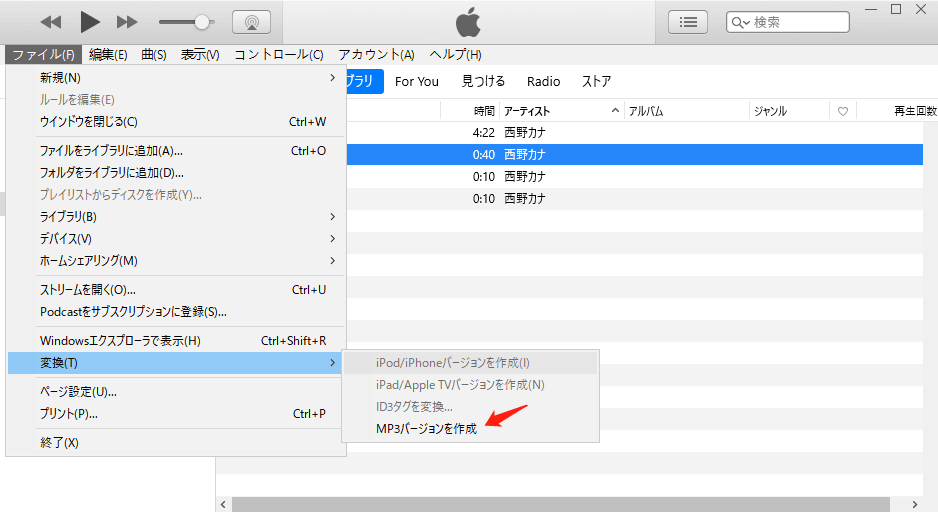This screenshot has height=512, width=938.
Task: Choose Windowsエクスプローラで表示(H)
Action: (x=176, y=341)
